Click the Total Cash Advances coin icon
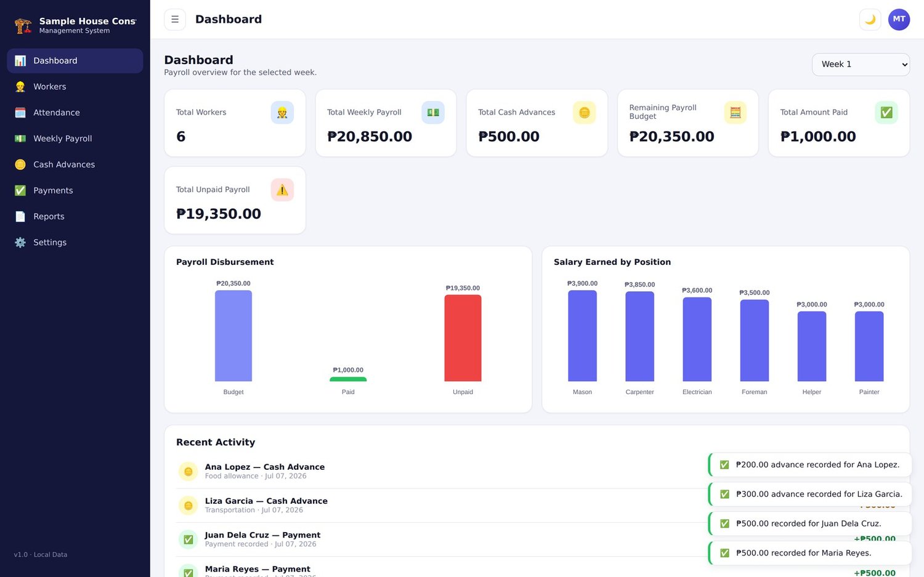Image resolution: width=924 pixels, height=577 pixels. coord(584,113)
